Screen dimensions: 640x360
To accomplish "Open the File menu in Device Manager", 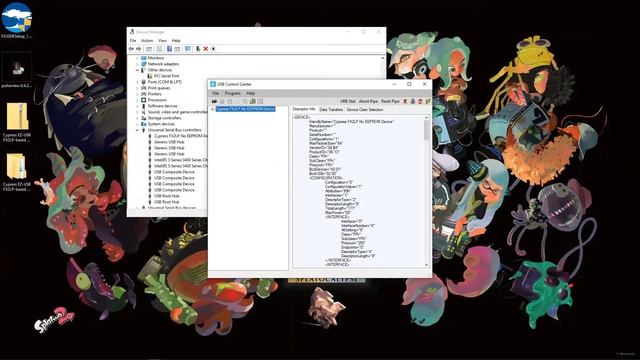I will coord(133,40).
